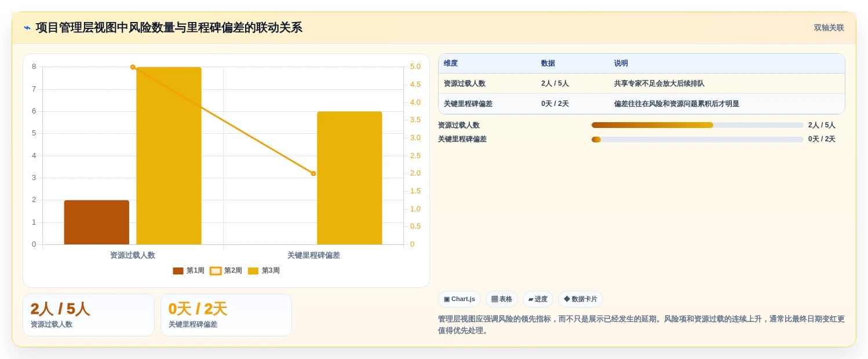Click the 关键里程碑偏差 progress bar
This screenshot has width=868, height=359.
point(698,139)
